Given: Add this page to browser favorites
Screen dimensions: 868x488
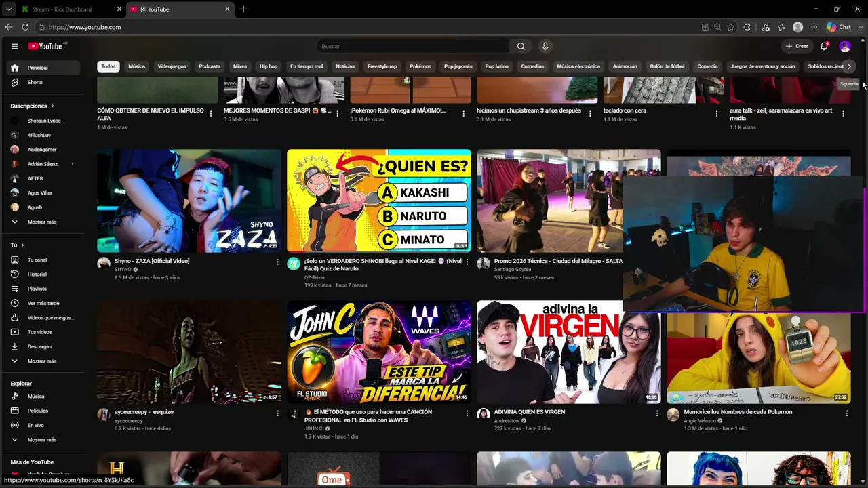Looking at the screenshot, I should click(x=730, y=27).
